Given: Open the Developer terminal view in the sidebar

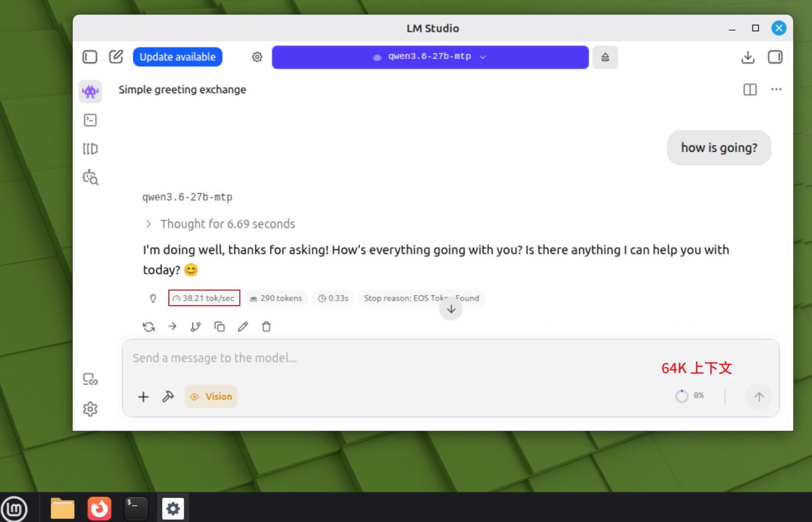Looking at the screenshot, I should coord(90,120).
